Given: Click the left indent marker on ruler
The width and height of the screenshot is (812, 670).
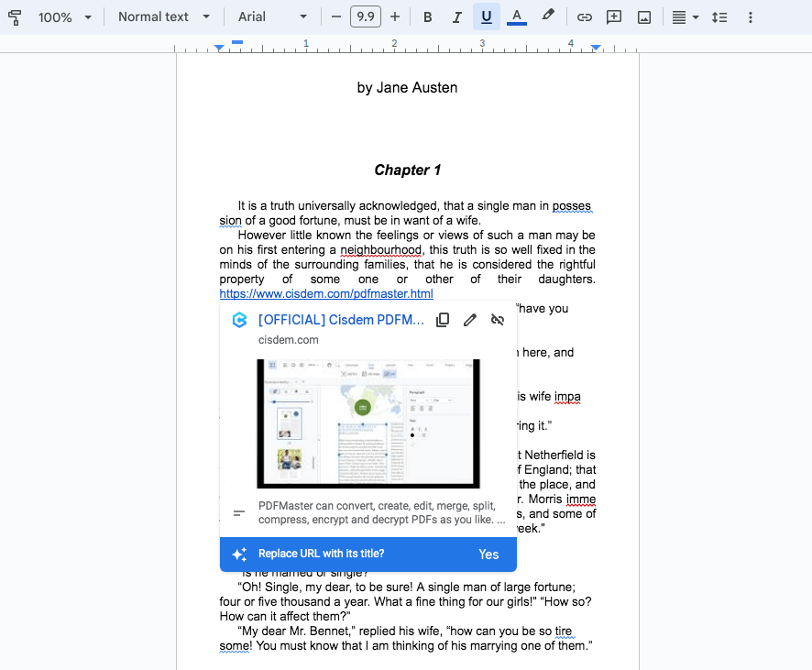Looking at the screenshot, I should pos(219,49).
